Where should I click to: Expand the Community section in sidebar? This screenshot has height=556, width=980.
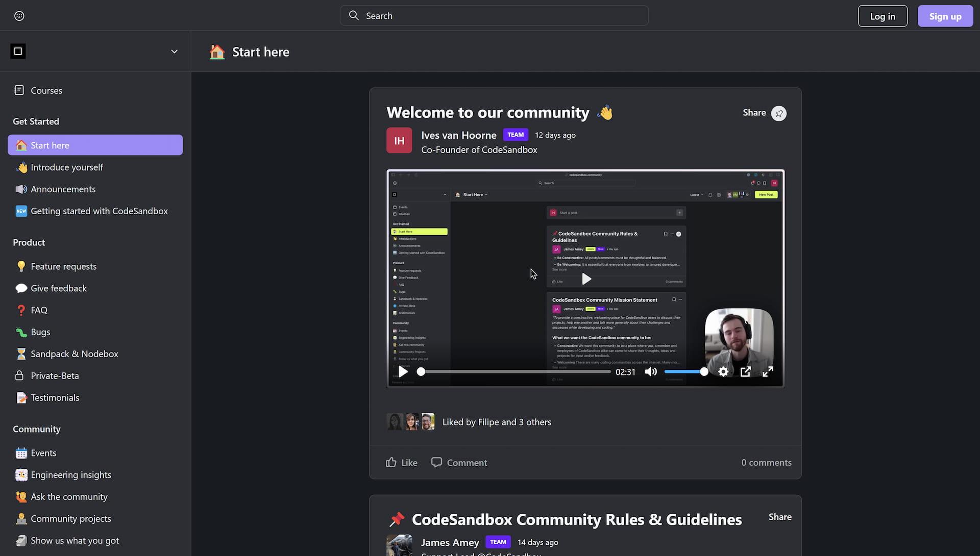click(36, 428)
